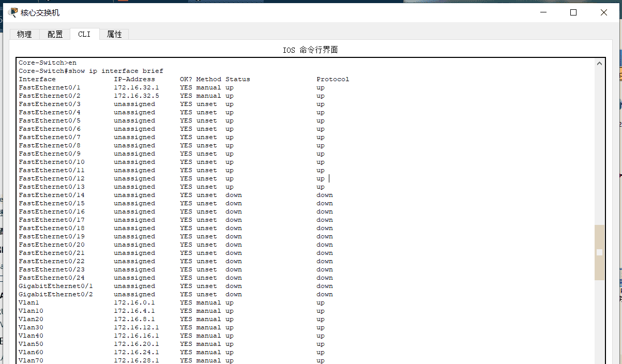This screenshot has width=622, height=364.
Task: Click the IP address 172.16.32.5
Action: [136, 96]
